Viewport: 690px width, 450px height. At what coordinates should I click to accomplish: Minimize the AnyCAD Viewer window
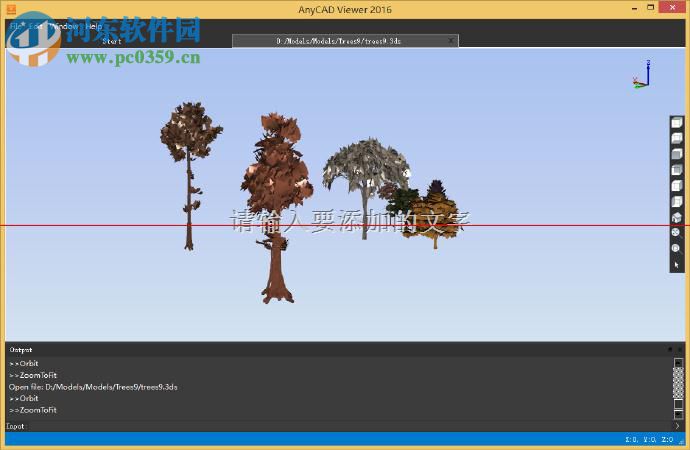point(635,8)
